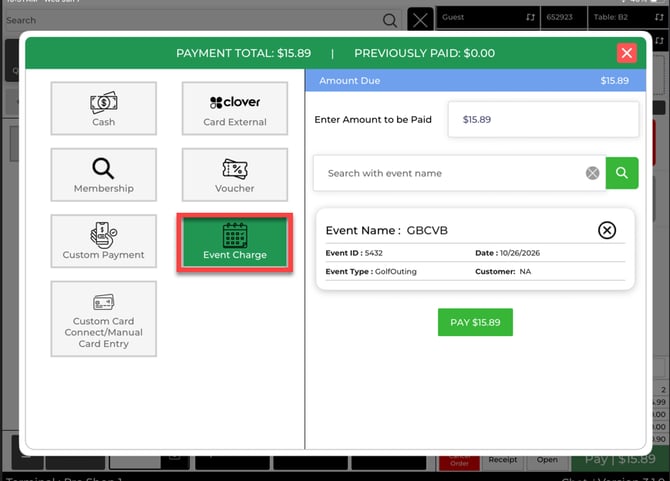670x481 pixels.
Task: Close the payment dialog with red X
Action: point(626,53)
